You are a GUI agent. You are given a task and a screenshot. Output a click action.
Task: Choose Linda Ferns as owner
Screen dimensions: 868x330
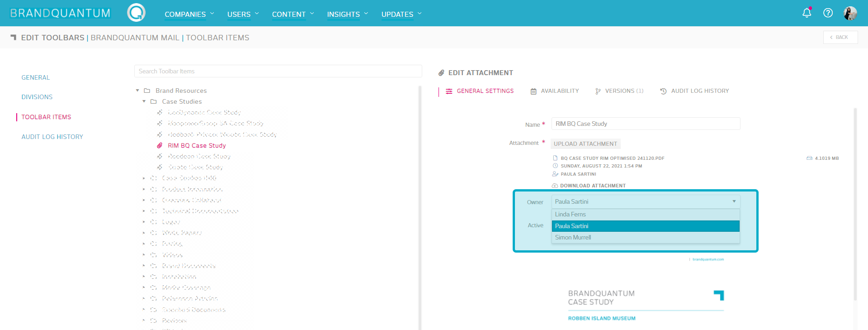(x=646, y=215)
